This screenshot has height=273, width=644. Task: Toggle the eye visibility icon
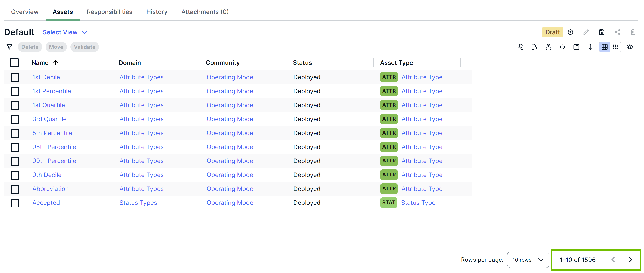630,47
